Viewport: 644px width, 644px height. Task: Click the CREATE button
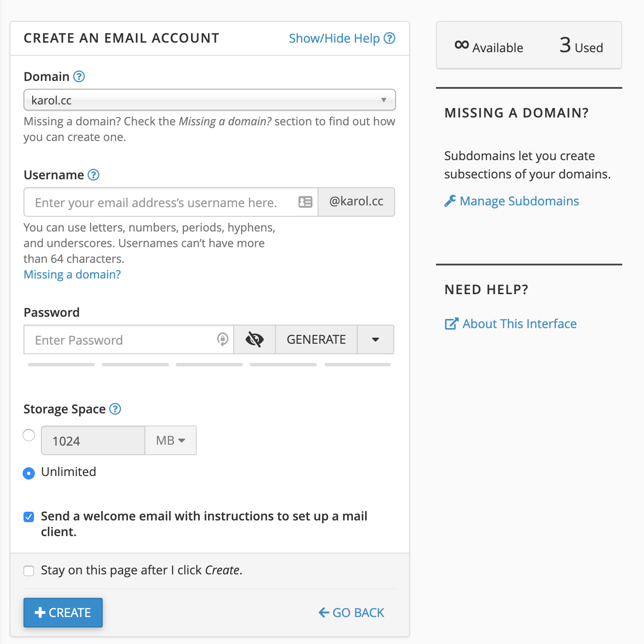pyautogui.click(x=63, y=613)
